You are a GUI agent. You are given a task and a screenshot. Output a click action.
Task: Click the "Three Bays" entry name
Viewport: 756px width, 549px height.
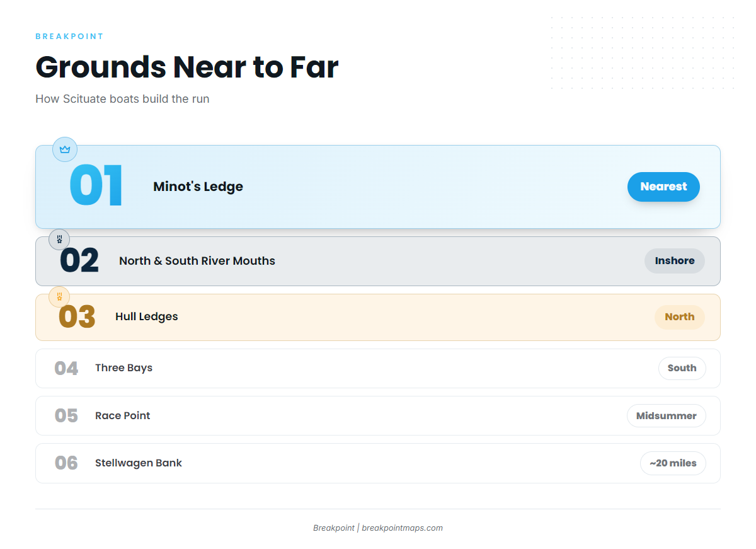click(123, 368)
